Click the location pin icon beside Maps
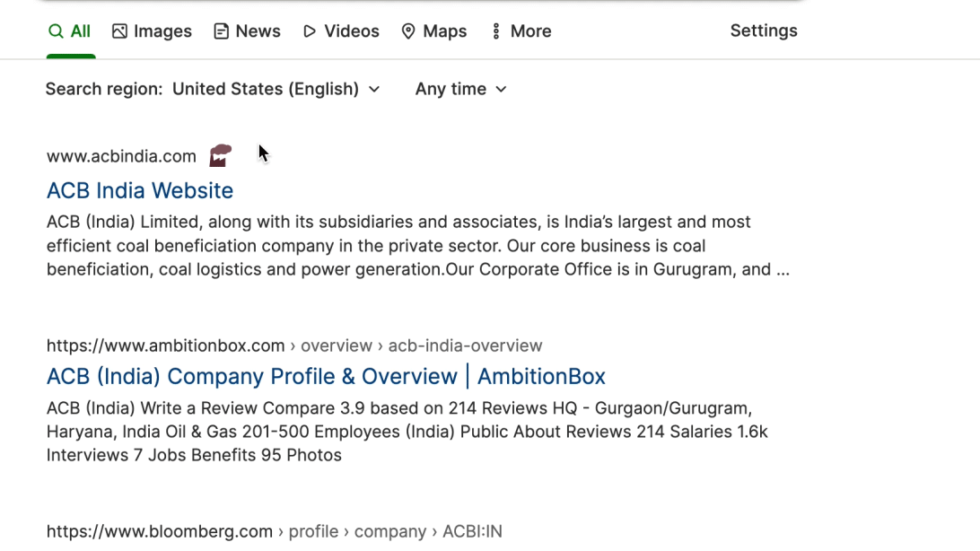Screen dimensions: 980x551 (x=408, y=31)
